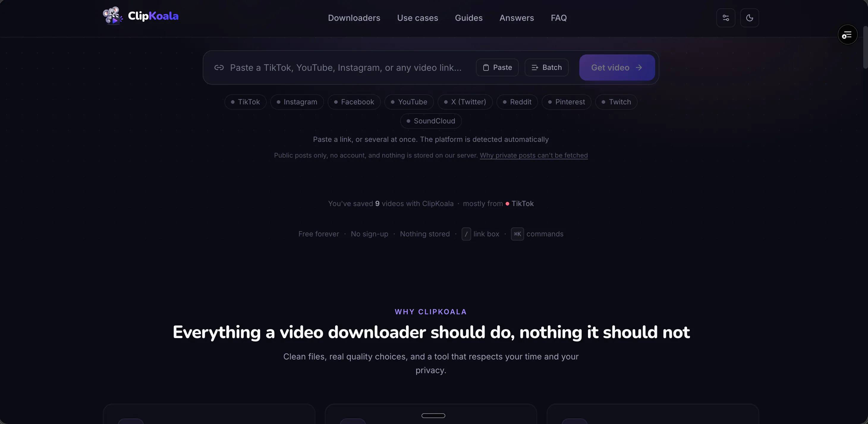Choose the Facebook platform chip
The height and width of the screenshot is (424, 868).
pyautogui.click(x=354, y=102)
